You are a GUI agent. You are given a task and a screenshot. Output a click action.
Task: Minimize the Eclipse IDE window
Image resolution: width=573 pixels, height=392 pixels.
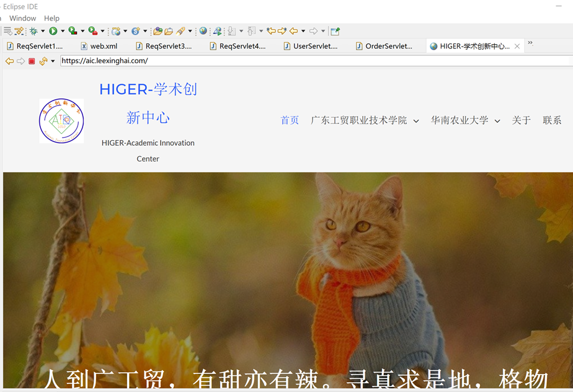click(558, 6)
